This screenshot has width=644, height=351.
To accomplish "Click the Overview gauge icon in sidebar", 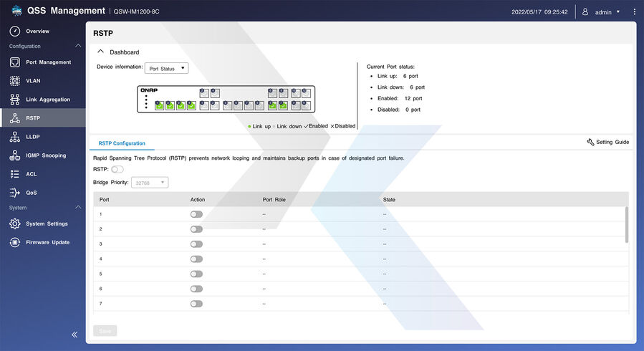I will click(x=14, y=32).
